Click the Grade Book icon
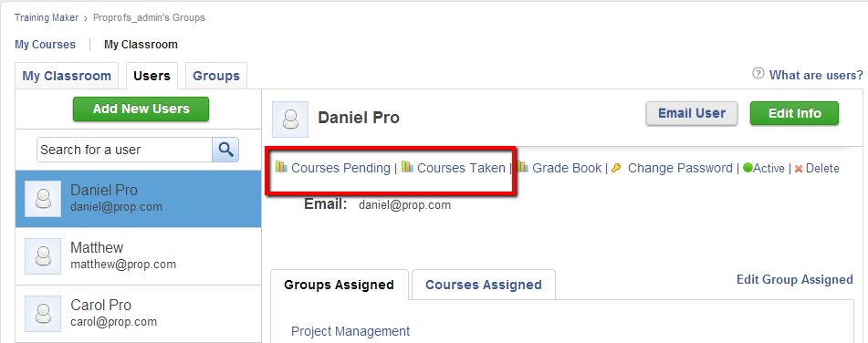Screen dimensions: 868x343 tap(523, 167)
